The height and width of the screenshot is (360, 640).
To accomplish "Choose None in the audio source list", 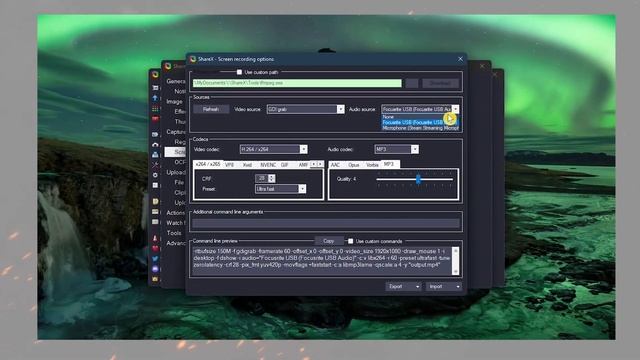I will [420, 117].
